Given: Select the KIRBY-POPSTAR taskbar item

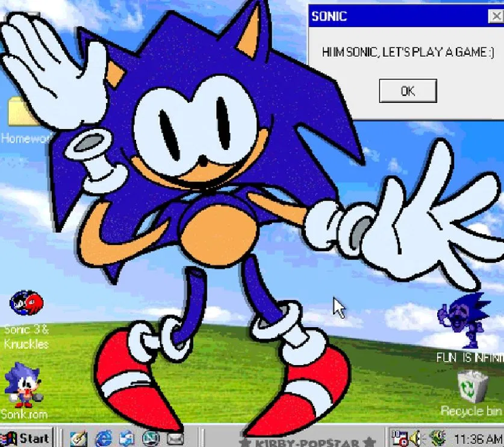Looking at the screenshot, I should [x=307, y=442].
